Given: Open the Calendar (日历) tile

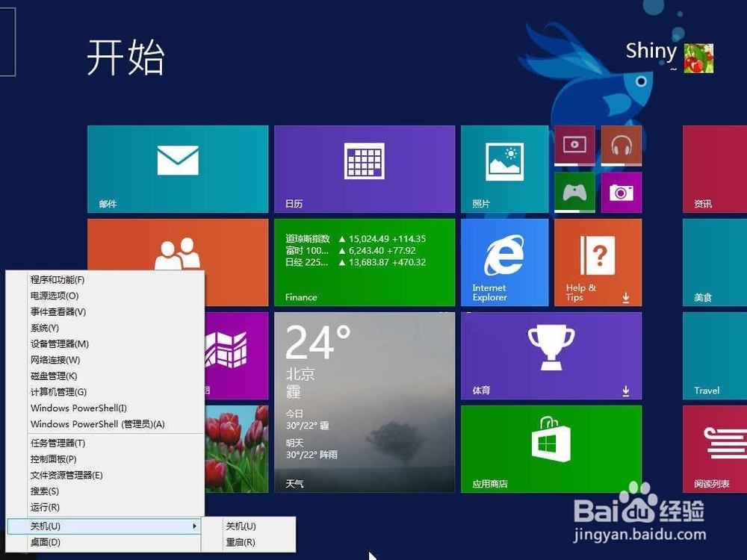Looking at the screenshot, I should click(x=365, y=169).
